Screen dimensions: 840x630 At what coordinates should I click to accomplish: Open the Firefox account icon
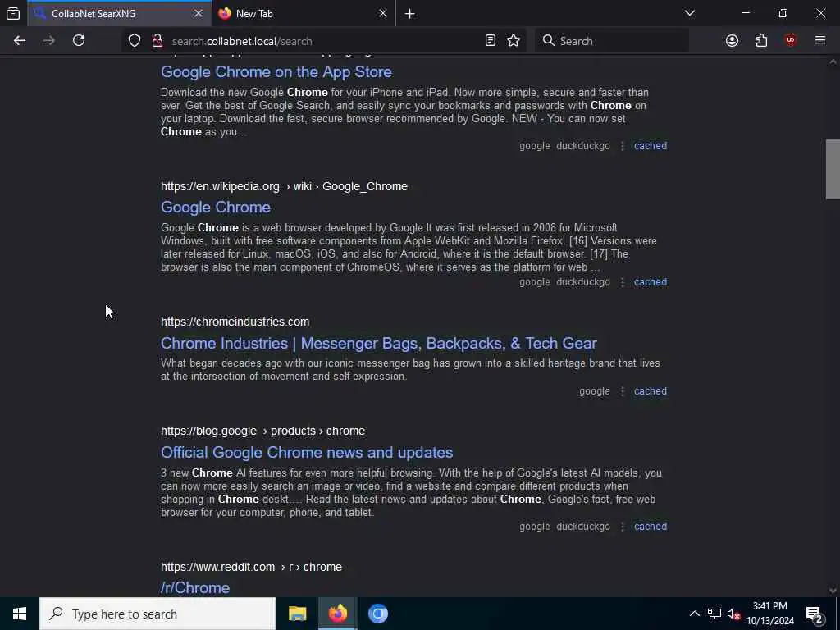732,41
